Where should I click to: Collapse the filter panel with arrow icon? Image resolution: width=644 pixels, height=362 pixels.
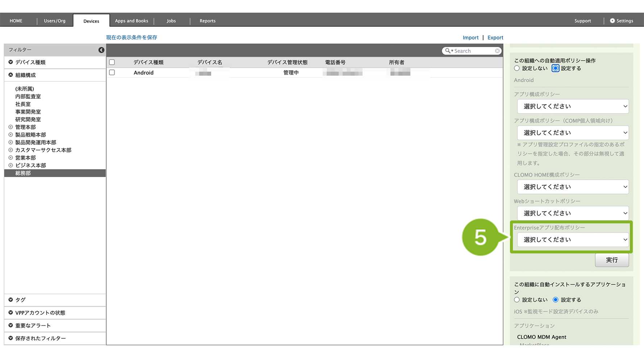click(101, 50)
